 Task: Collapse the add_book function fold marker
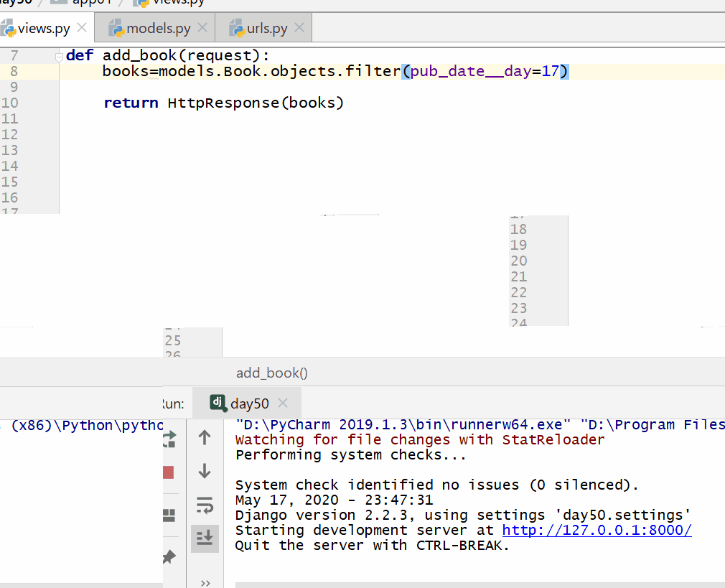point(59,56)
